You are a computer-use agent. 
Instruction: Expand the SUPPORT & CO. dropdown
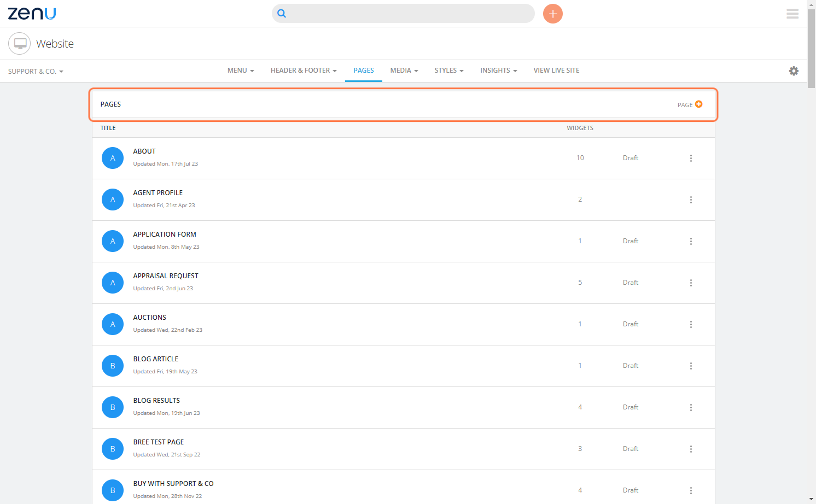pos(36,72)
